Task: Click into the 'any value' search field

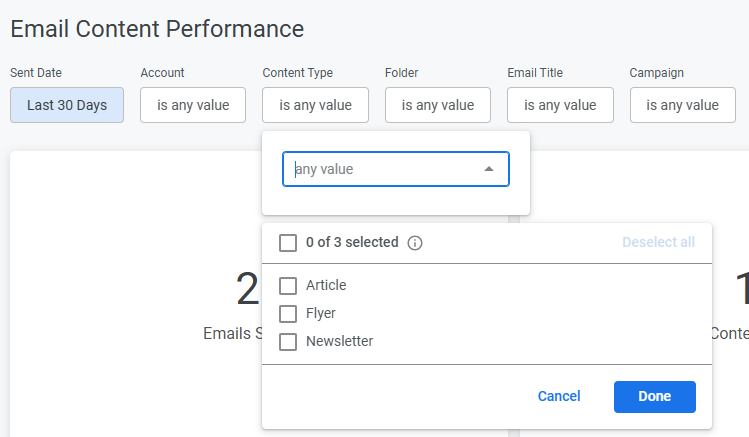Action: [396, 169]
